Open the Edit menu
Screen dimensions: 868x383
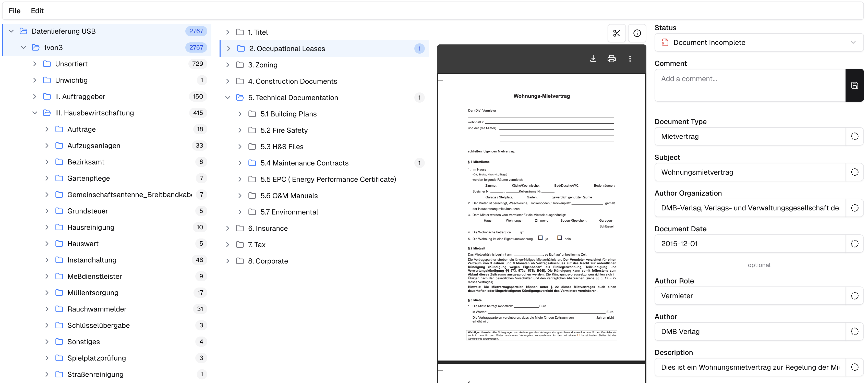pyautogui.click(x=37, y=10)
